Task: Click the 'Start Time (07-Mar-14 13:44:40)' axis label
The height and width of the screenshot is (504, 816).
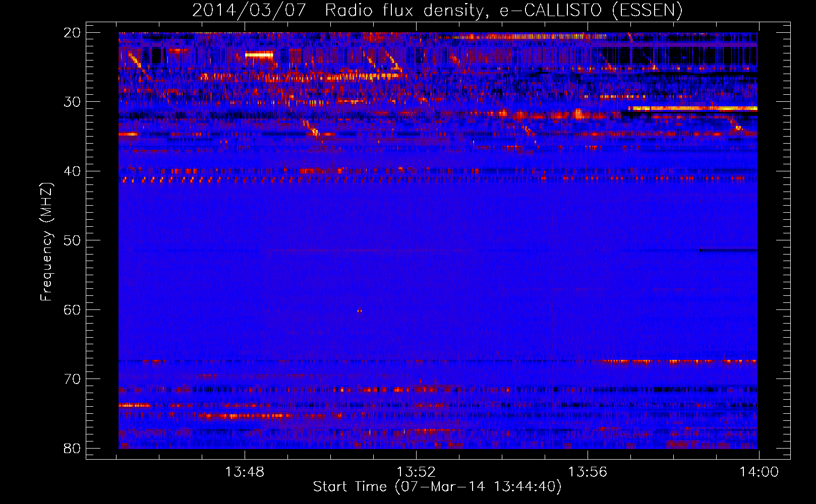Action: pos(437,487)
